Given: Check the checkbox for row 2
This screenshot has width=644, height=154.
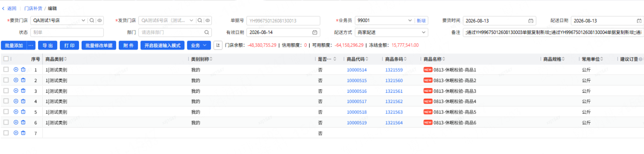Looking at the screenshot, I should 6,80.
